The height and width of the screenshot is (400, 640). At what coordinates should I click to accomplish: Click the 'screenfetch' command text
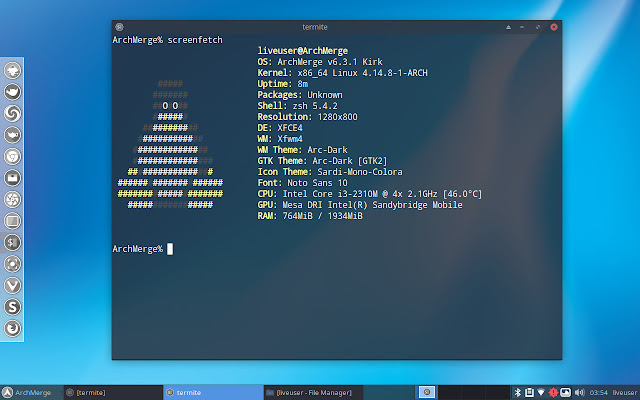(x=195, y=40)
